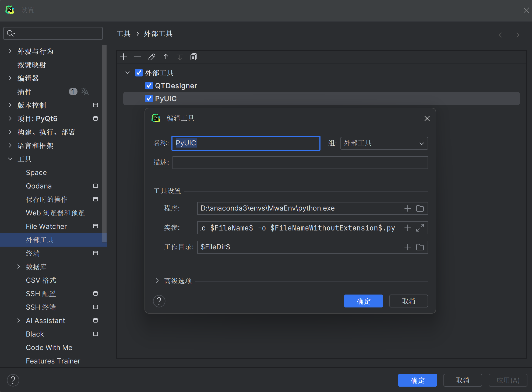The image size is (532, 392).
Task: Click the Move Up arrow icon
Action: pyautogui.click(x=166, y=57)
